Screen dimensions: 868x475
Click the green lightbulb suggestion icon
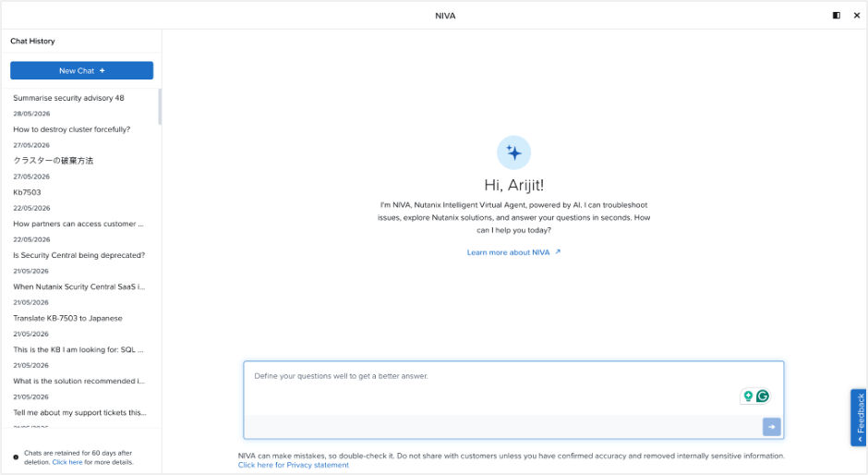click(x=748, y=396)
